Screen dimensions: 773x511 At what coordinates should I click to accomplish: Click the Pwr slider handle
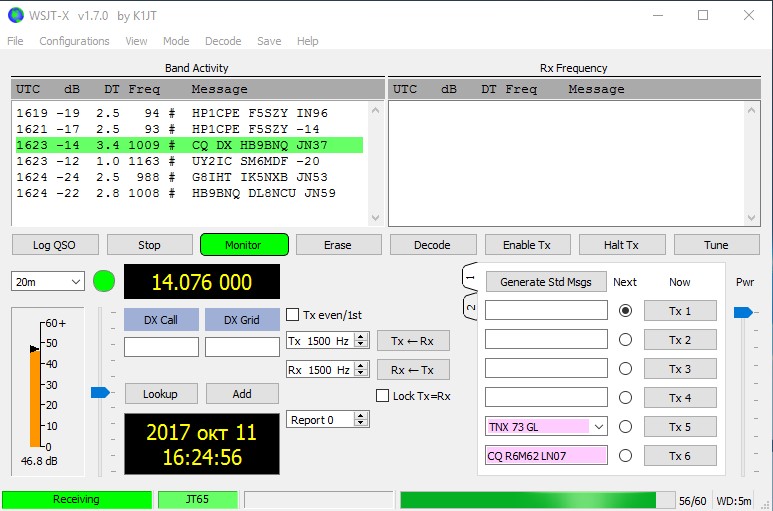click(x=743, y=312)
